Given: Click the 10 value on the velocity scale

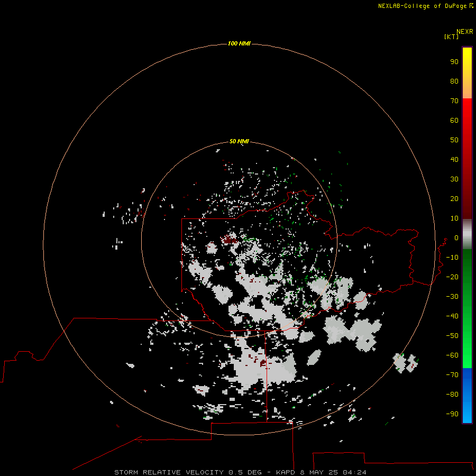Looking at the screenshot, I should pos(454,218).
